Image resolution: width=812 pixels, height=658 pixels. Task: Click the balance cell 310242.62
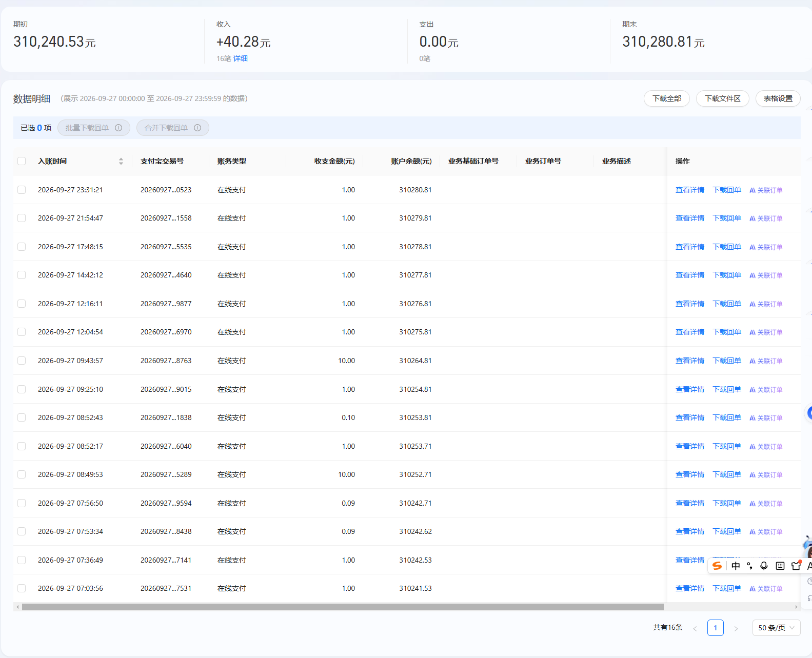click(415, 531)
